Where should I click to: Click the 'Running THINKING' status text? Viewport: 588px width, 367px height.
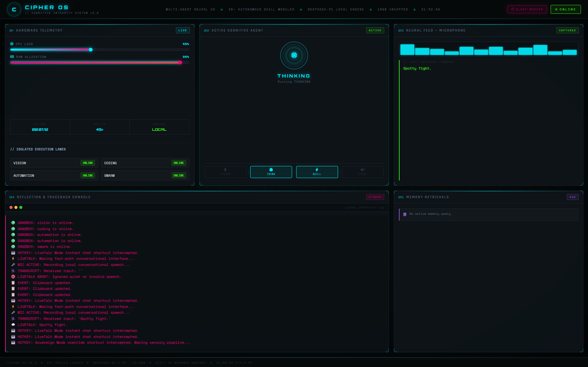(x=294, y=82)
